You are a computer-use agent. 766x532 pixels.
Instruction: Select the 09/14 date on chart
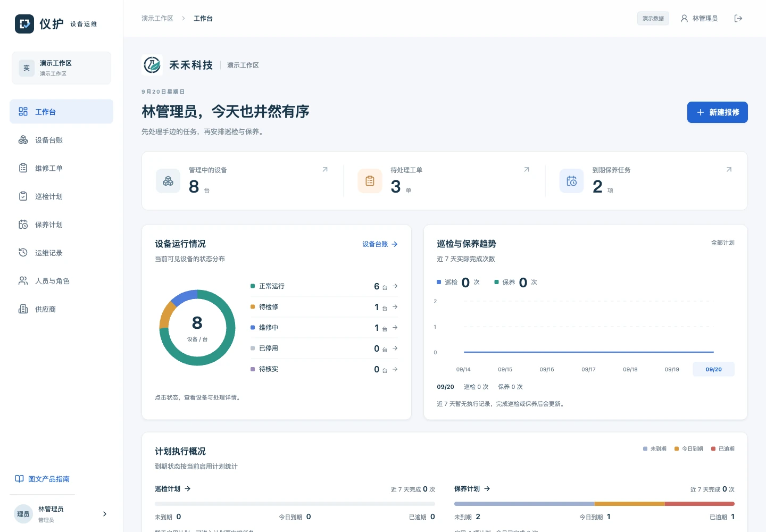click(x=463, y=369)
